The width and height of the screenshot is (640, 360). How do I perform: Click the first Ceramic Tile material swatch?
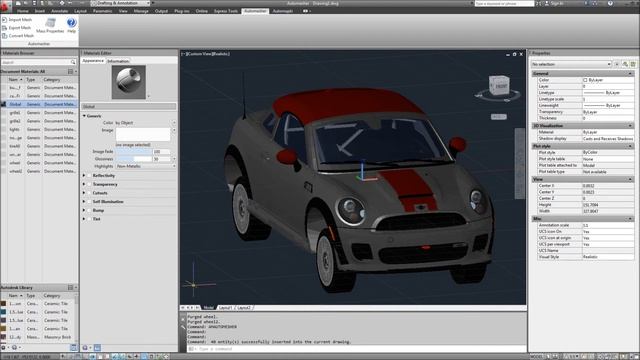point(4,304)
